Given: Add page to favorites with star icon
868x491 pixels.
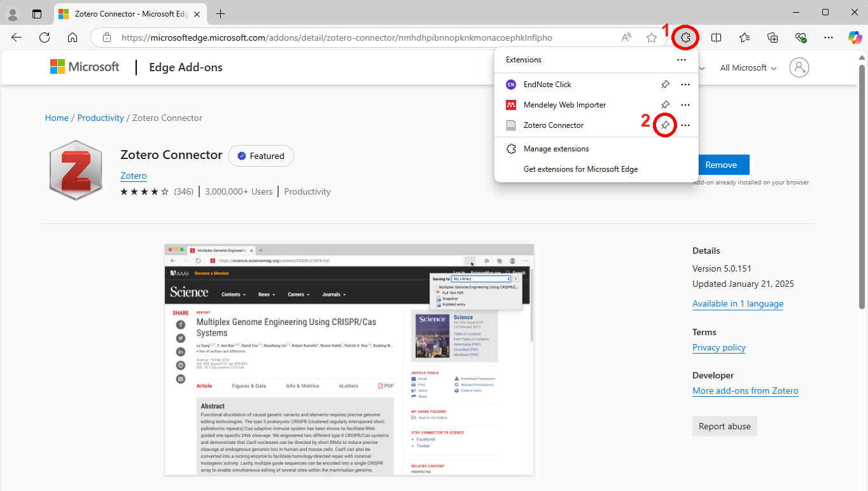Looking at the screenshot, I should click(x=652, y=38).
